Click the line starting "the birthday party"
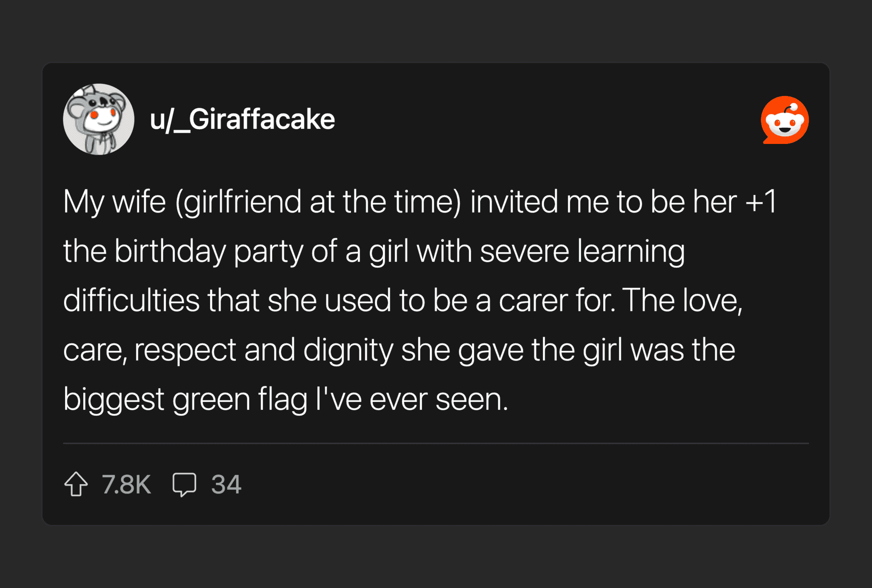The height and width of the screenshot is (588, 872). coord(374,251)
